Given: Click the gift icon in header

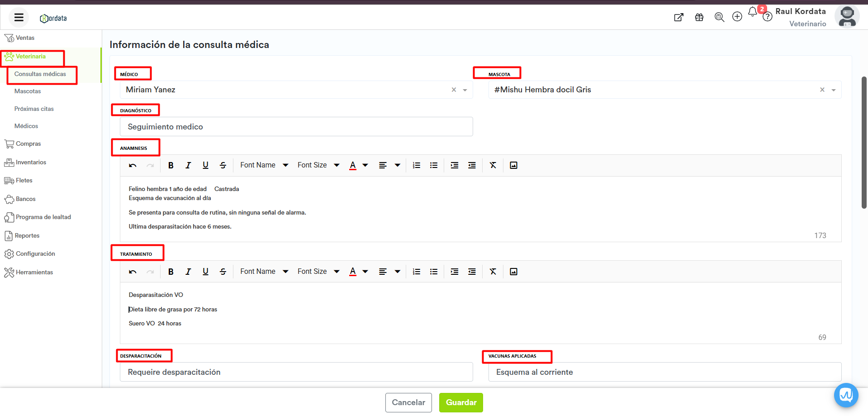Looking at the screenshot, I should tap(699, 17).
